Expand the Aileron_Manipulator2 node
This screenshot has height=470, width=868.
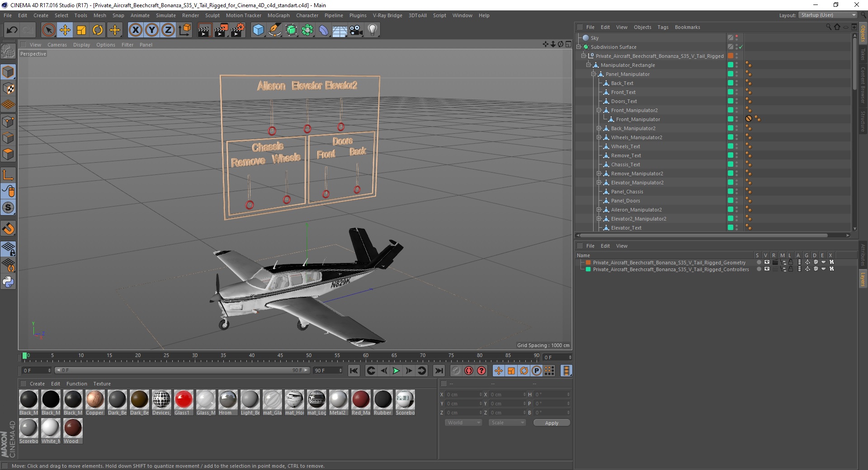pyautogui.click(x=599, y=210)
